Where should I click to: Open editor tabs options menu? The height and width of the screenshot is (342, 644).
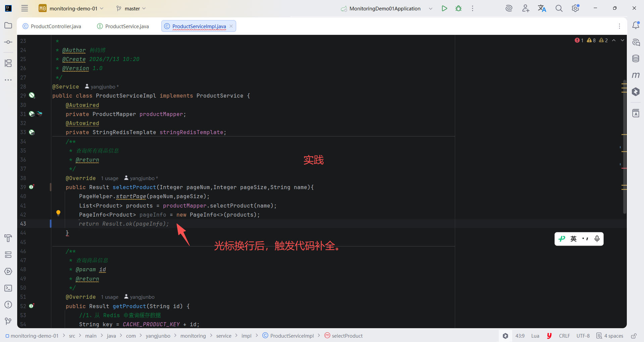(620, 26)
